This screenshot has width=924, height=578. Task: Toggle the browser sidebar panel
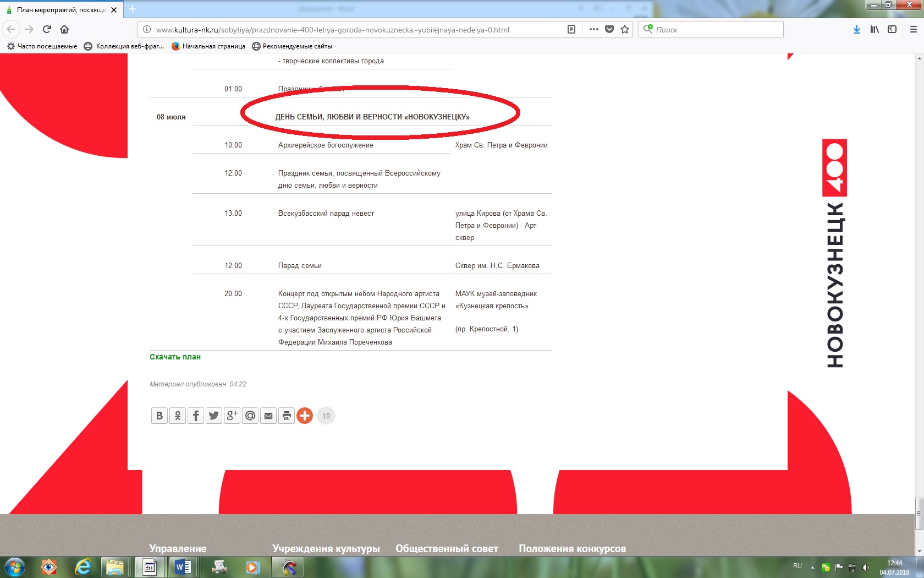click(892, 29)
